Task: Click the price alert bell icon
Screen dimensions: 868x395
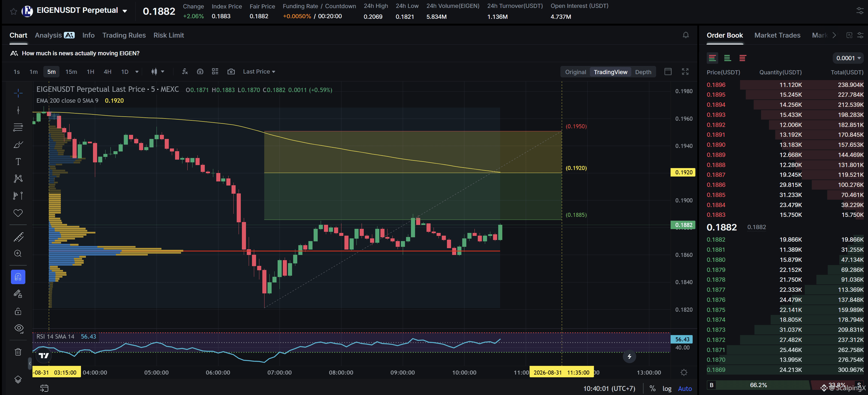Action: coord(686,35)
